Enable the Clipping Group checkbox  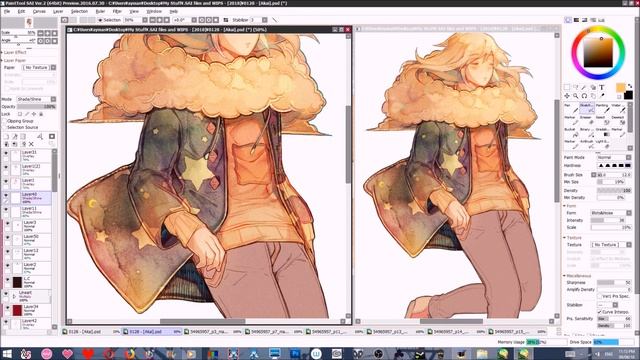tap(4, 121)
